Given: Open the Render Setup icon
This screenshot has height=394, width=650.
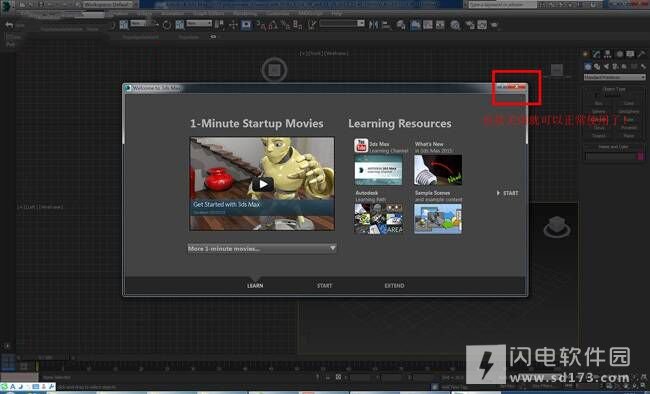Looking at the screenshot, I should point(470,25).
